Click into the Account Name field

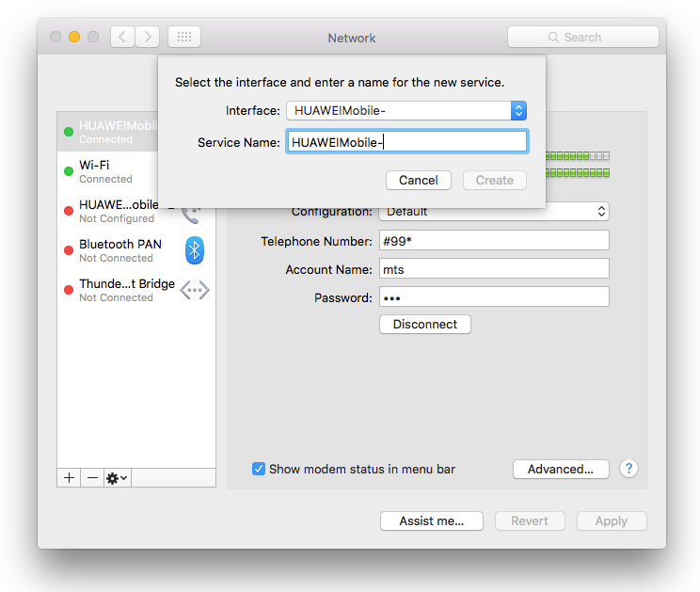494,269
